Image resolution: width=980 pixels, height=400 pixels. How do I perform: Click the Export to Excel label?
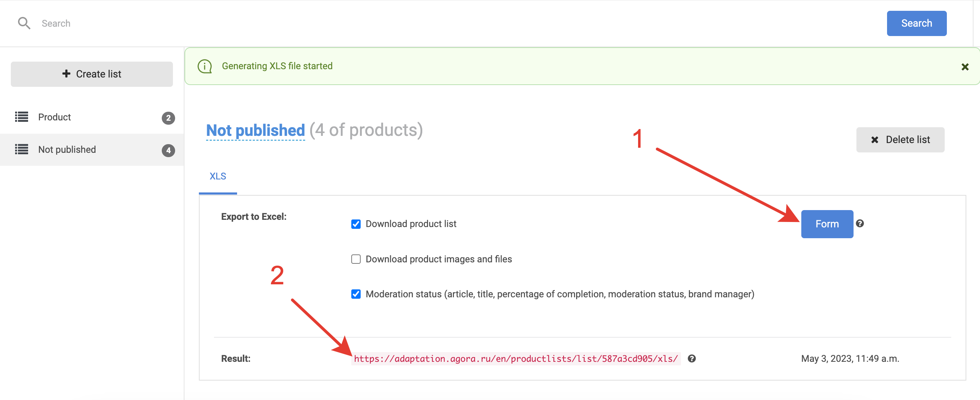click(x=253, y=217)
